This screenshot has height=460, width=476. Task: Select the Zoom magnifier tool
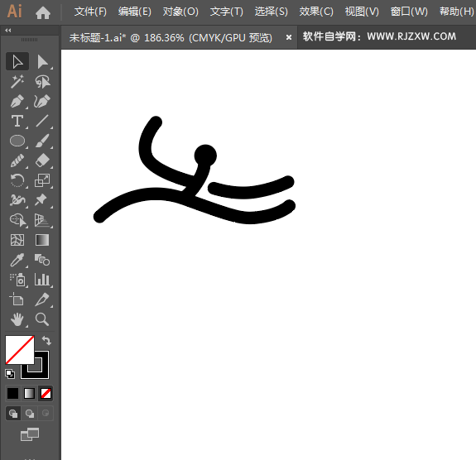point(42,319)
